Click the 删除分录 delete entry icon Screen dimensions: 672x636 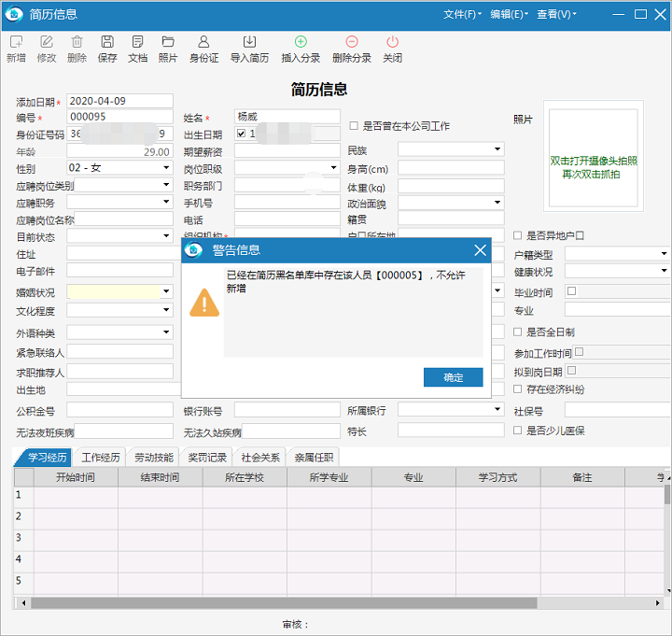pyautogui.click(x=352, y=42)
